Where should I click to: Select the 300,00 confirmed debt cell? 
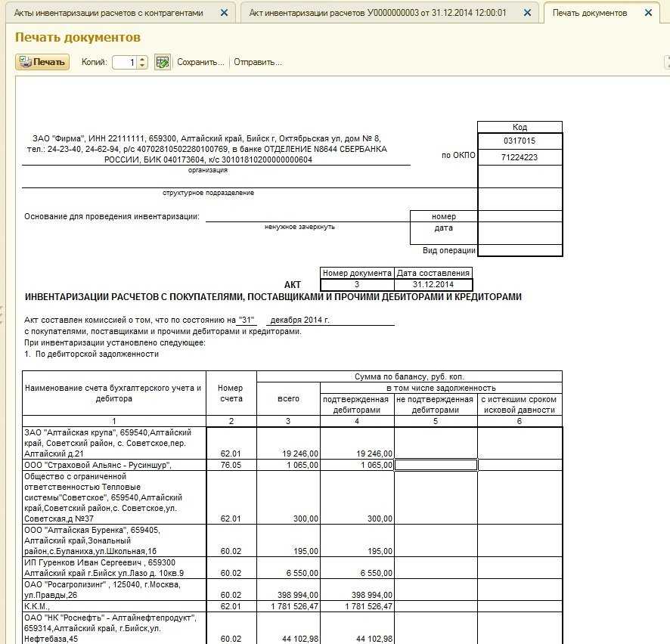coord(357,497)
